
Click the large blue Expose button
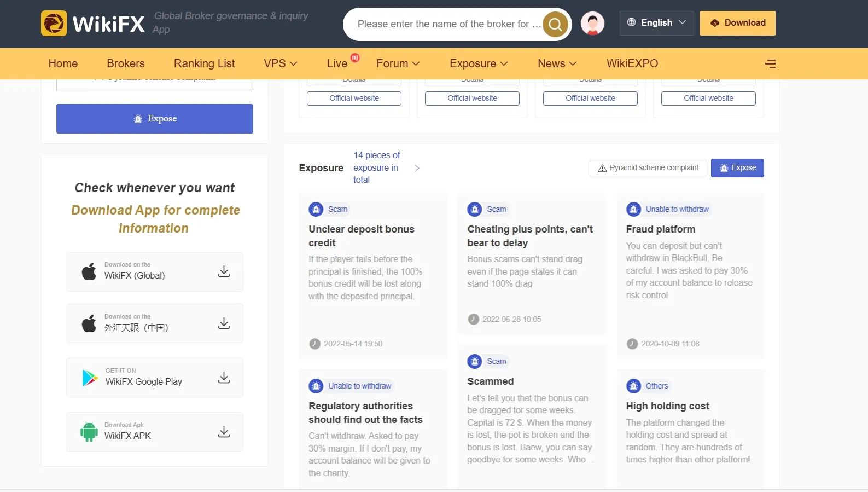155,119
